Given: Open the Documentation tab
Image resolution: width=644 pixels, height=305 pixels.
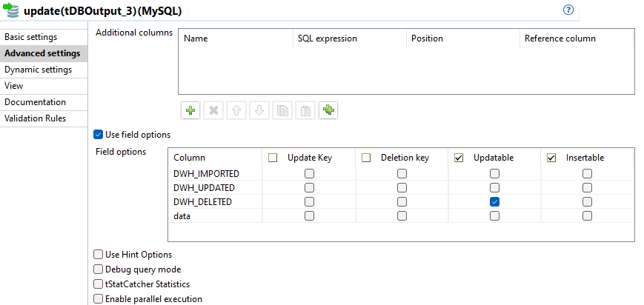Looking at the screenshot, I should 35,102.
